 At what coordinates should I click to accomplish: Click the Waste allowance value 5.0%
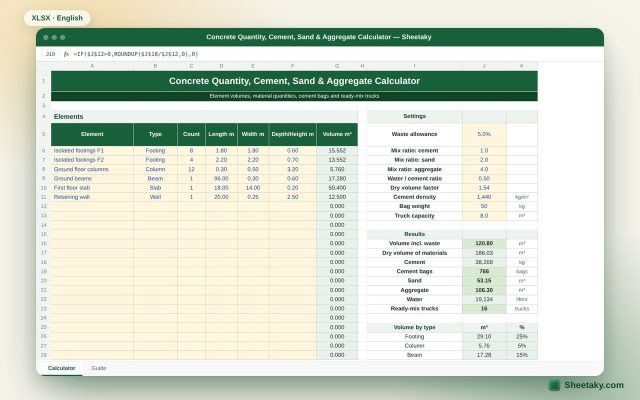484,134
